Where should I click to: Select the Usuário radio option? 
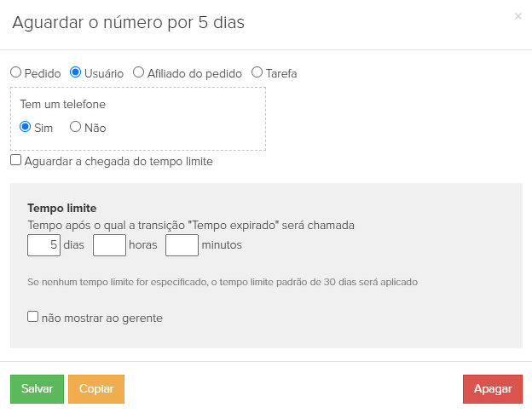point(75,72)
